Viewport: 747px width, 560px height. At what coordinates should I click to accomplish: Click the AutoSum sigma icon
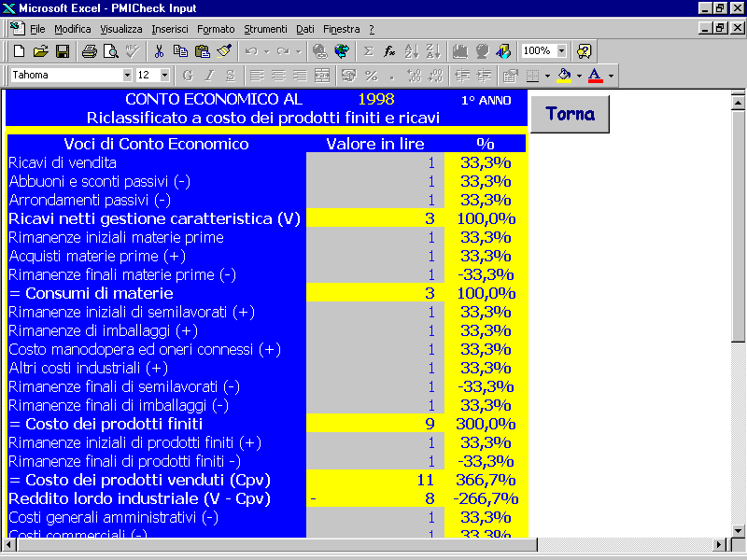point(368,51)
